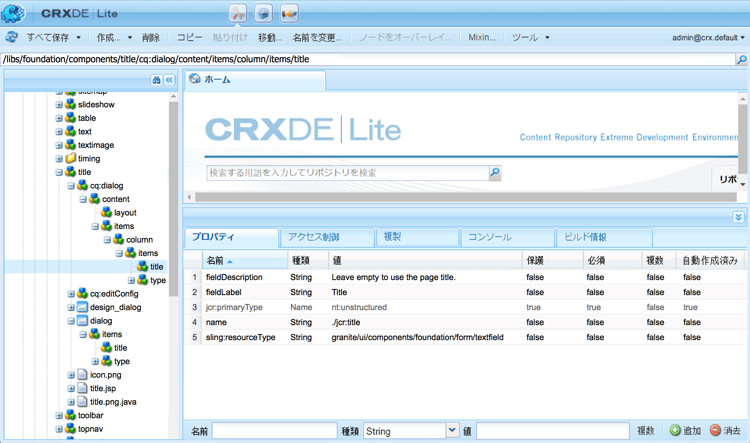Sort by 名前 column header
The width and height of the screenshot is (750, 443).
pyautogui.click(x=245, y=260)
